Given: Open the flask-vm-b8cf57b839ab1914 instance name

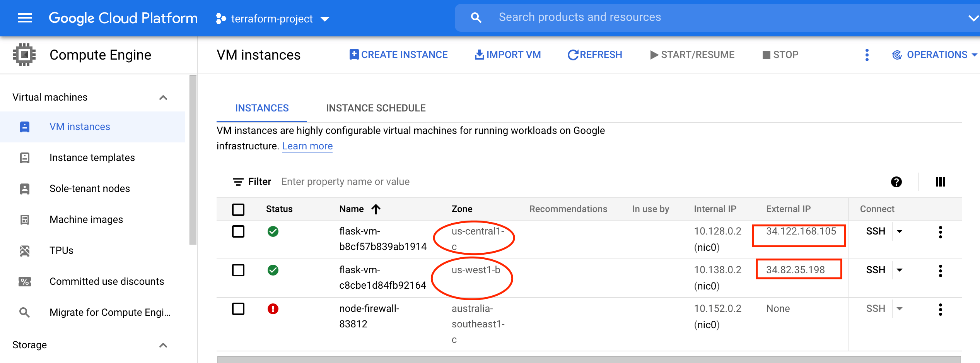Looking at the screenshot, I should pos(383,239).
